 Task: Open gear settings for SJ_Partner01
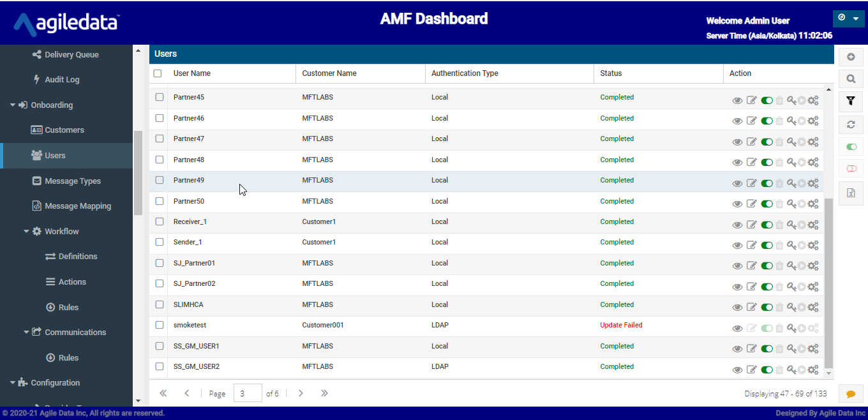coord(813,266)
